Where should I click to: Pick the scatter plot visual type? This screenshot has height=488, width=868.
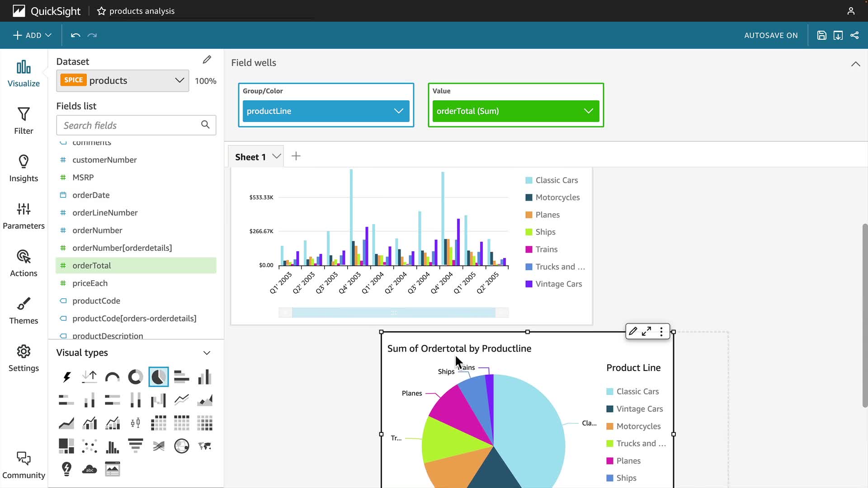click(90, 446)
